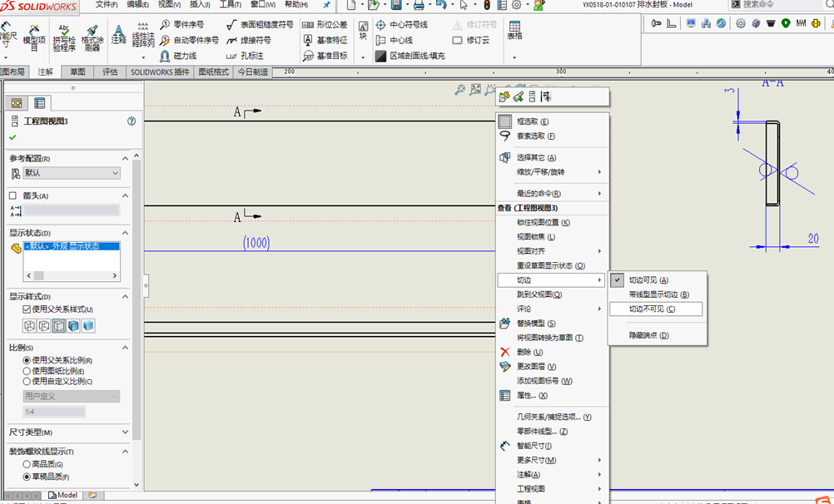This screenshot has width=834, height=504.
Task: Select the 孔标注 hole callout tool
Action: [252, 55]
